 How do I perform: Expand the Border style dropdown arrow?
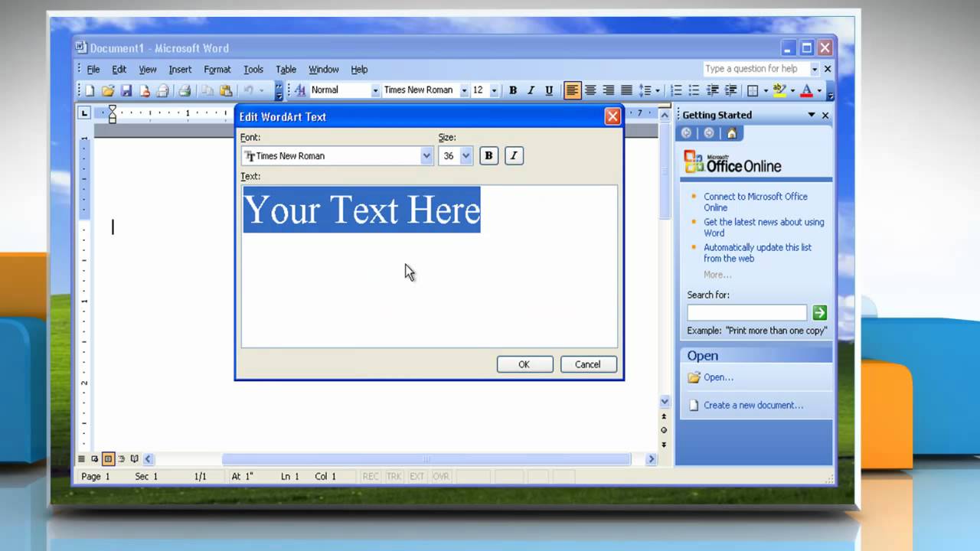click(x=766, y=90)
